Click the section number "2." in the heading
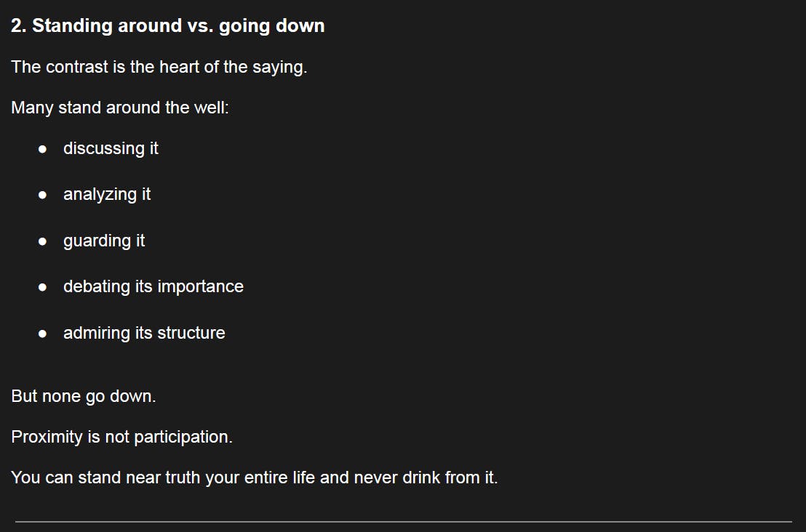This screenshot has width=806, height=532. [19, 26]
